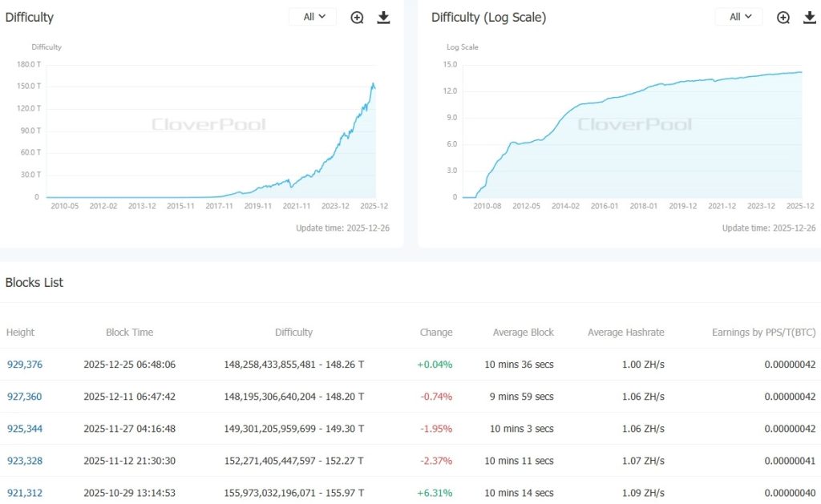Click the zoom icon on Difficulty chart
This screenshot has width=821, height=504.
pyautogui.click(x=358, y=18)
